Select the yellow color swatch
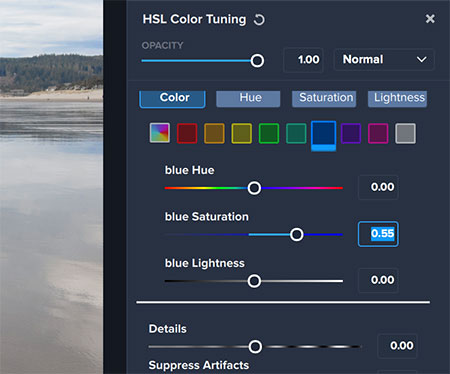The width and height of the screenshot is (450, 374). tap(242, 133)
